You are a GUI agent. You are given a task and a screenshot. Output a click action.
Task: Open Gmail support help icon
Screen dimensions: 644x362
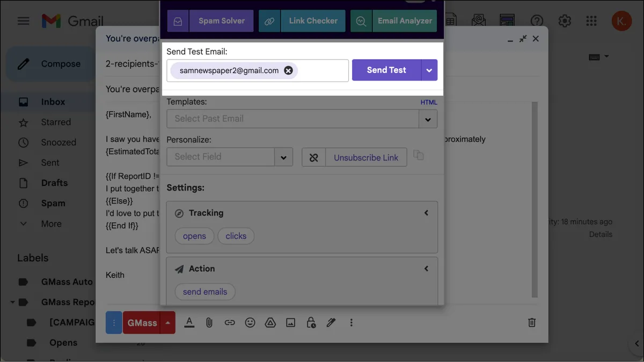[537, 21]
